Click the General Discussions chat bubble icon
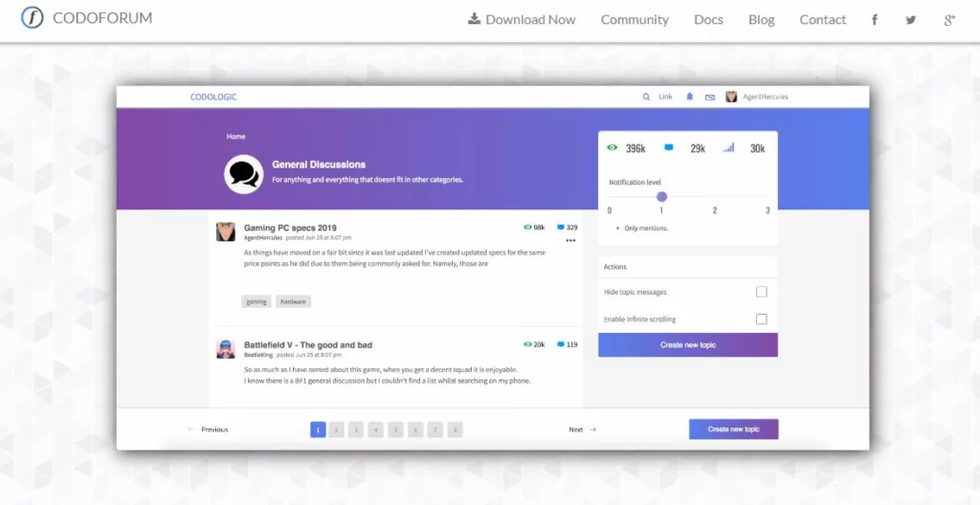The width and height of the screenshot is (980, 505). click(x=244, y=174)
